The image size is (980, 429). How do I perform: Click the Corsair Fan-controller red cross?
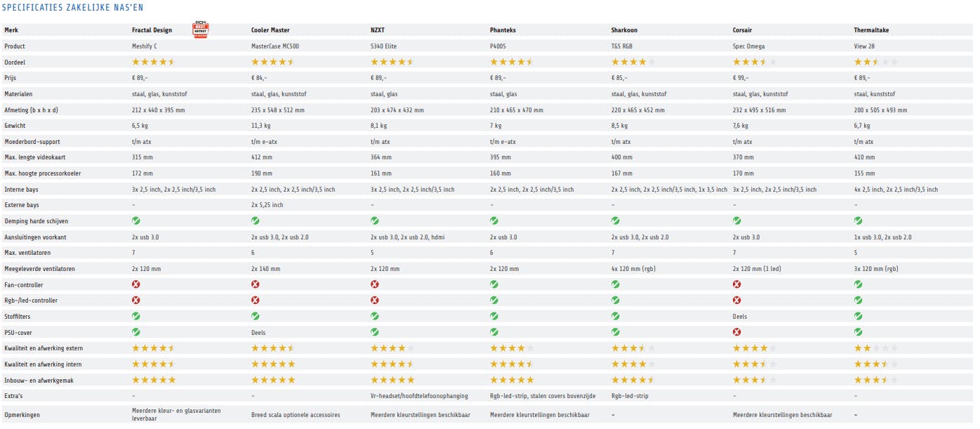(x=737, y=284)
